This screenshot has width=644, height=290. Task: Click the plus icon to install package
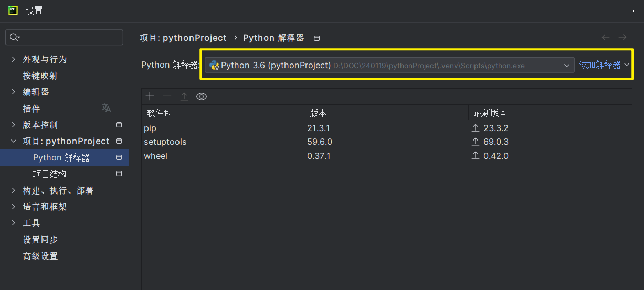click(x=150, y=96)
